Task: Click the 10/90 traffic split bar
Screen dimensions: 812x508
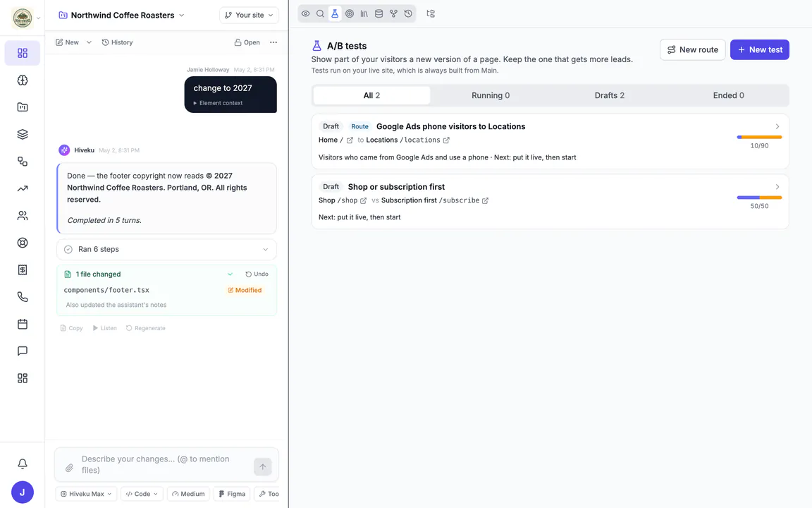Action: pyautogui.click(x=759, y=138)
